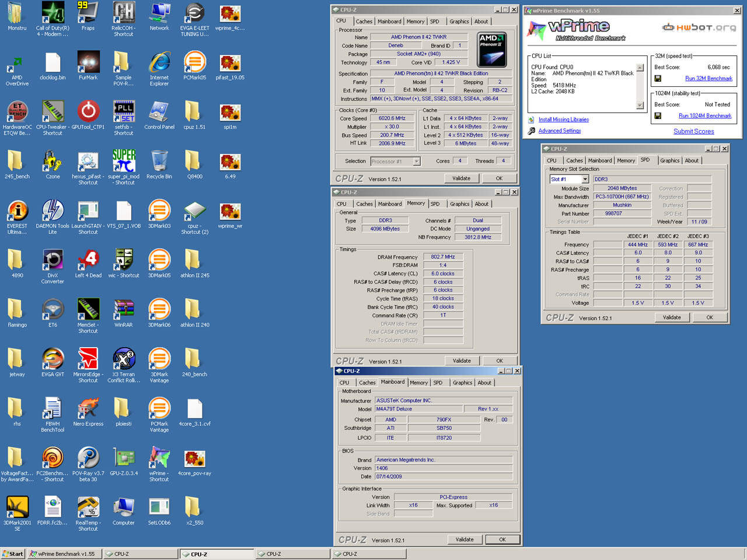Switch to Caches tab in CPU window
This screenshot has width=747, height=560.
(x=364, y=22)
